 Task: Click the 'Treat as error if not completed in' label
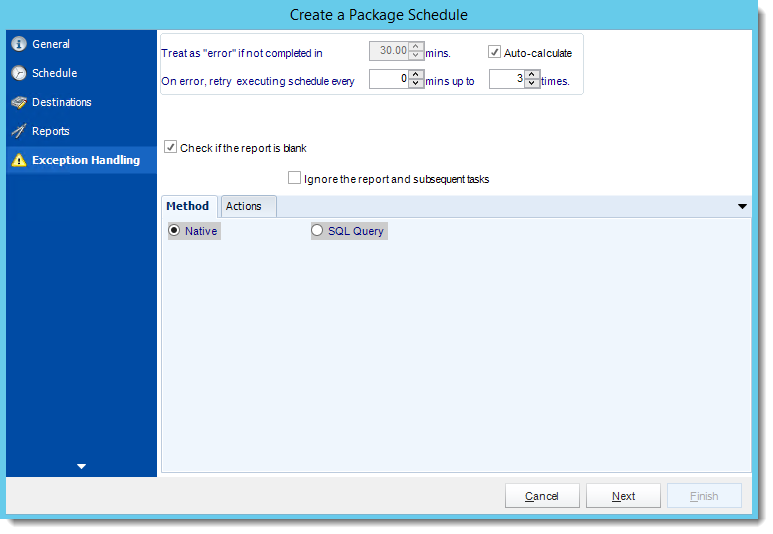coord(242,53)
